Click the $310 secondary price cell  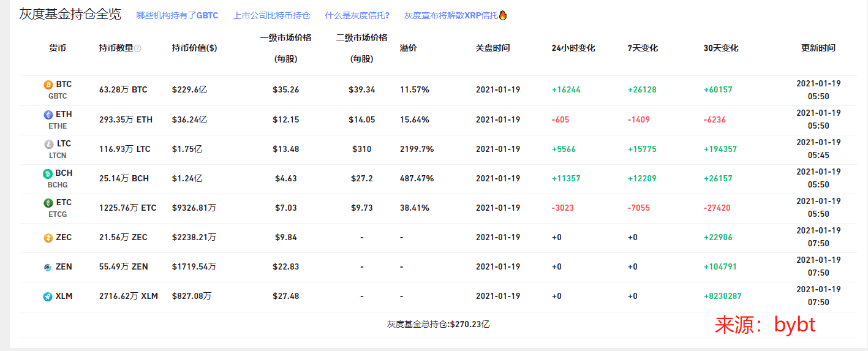(x=362, y=149)
